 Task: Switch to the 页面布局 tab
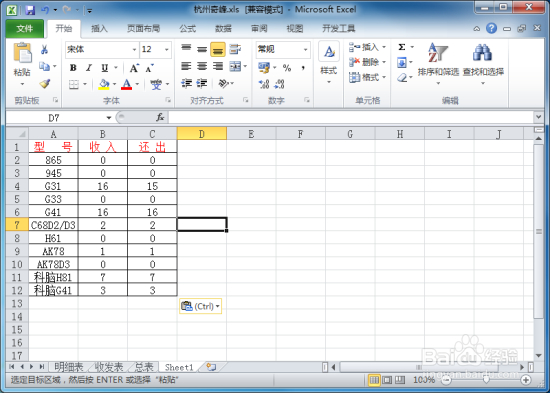[x=143, y=28]
